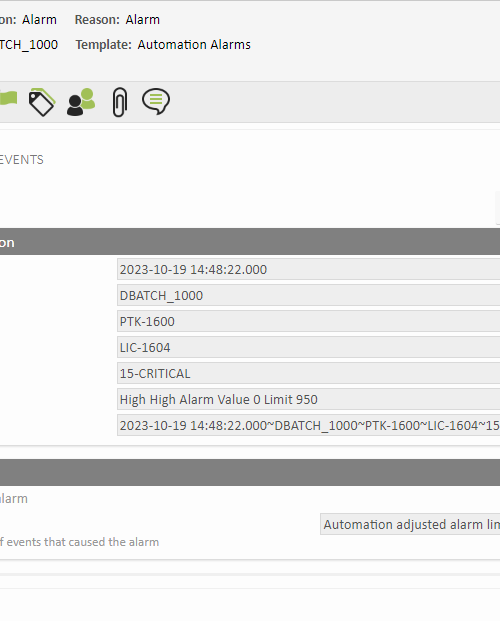Image resolution: width=500 pixels, height=621 pixels.
Task: Click the paperclip attachments icon
Action: (120, 102)
